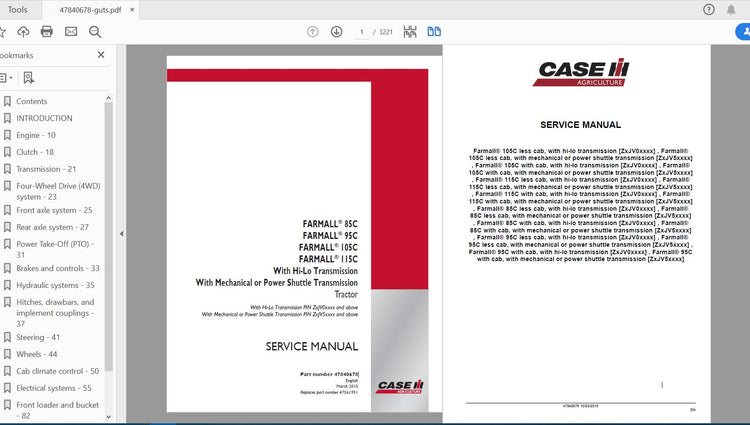Upload file to cloud icon
750x425 pixels.
coord(23,32)
